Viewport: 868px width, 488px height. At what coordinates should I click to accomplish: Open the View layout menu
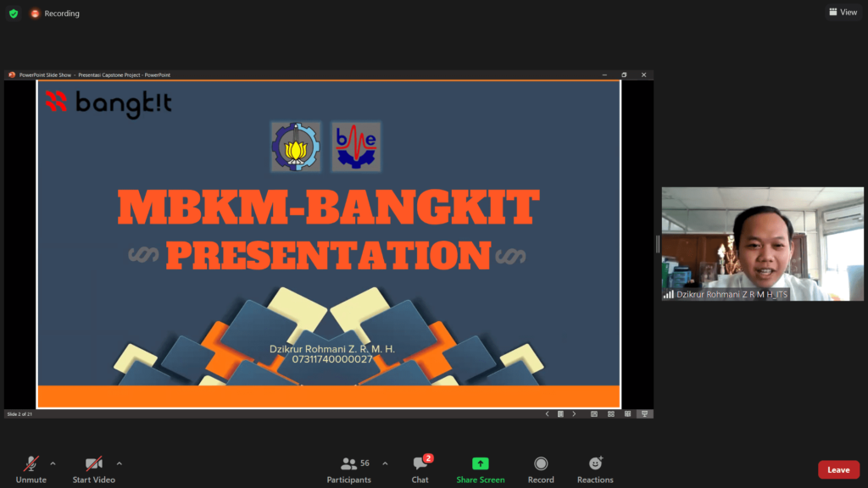coord(843,13)
